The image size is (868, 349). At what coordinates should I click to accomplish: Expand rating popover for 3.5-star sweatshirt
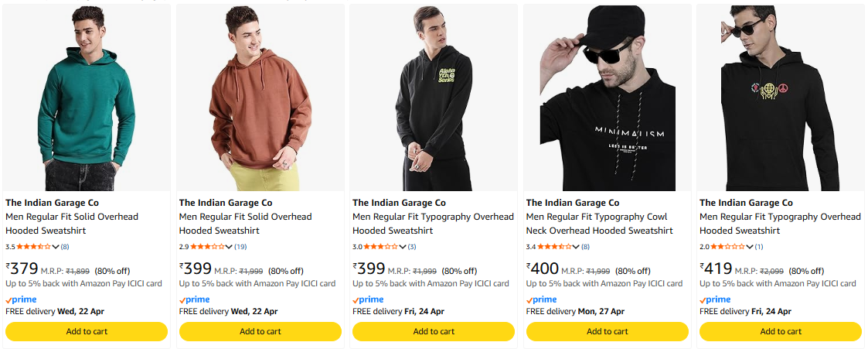point(56,247)
